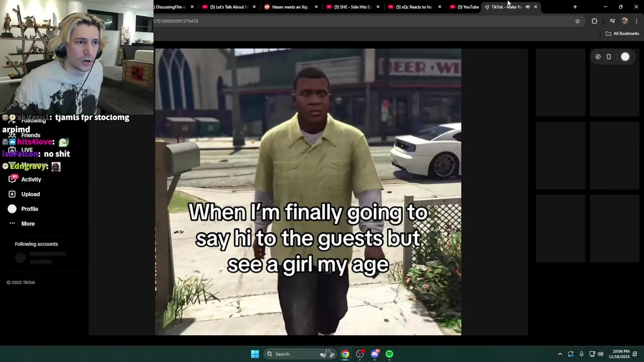Open the media controls icon in toolbar
This screenshot has width=644, height=362.
click(x=612, y=21)
